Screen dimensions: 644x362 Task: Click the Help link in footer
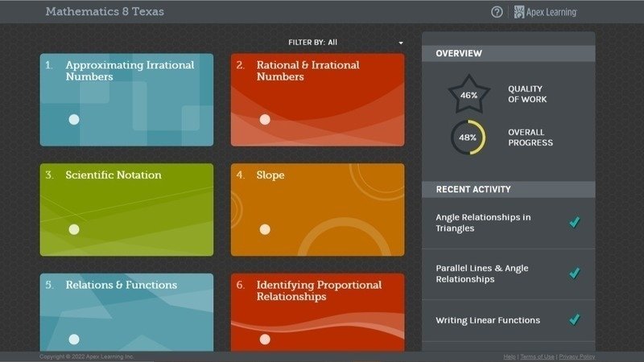510,356
